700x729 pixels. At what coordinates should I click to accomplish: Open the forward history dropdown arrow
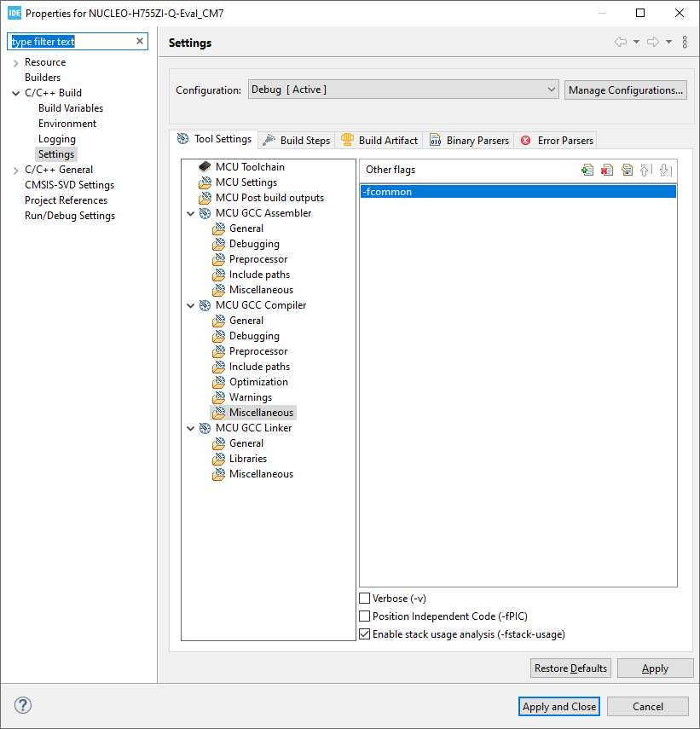pyautogui.click(x=668, y=42)
